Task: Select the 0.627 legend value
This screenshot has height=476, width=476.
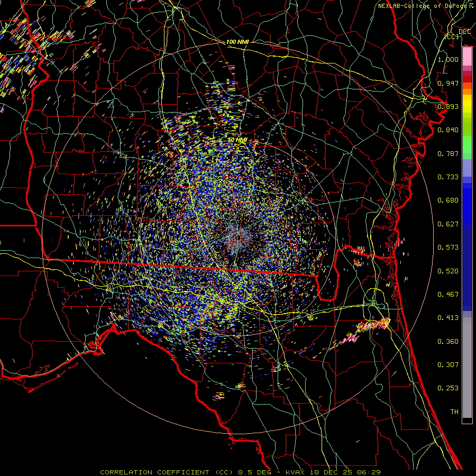Action: tap(448, 224)
